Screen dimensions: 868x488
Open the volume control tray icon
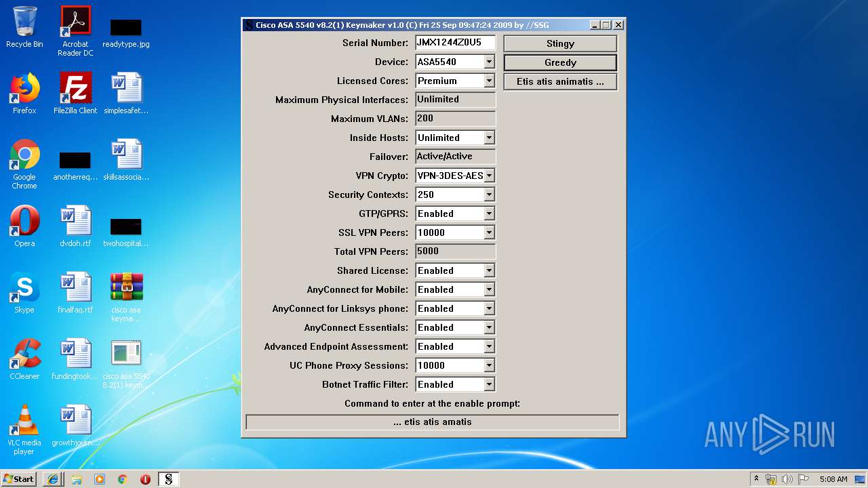point(787,479)
